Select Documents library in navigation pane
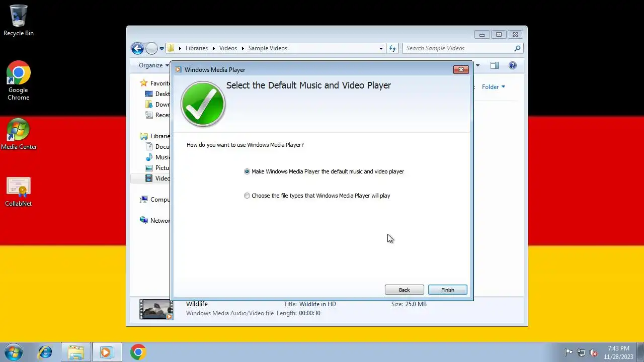 pyautogui.click(x=157, y=147)
